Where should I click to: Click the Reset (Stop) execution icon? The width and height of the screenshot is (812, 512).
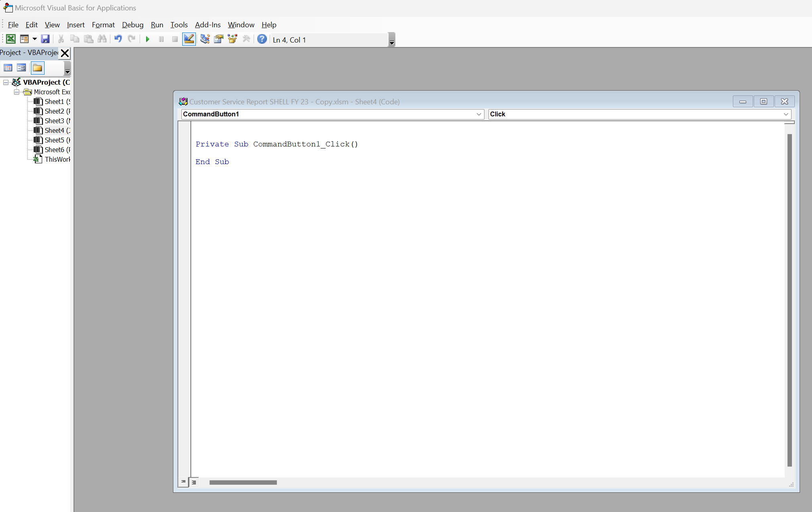175,39
